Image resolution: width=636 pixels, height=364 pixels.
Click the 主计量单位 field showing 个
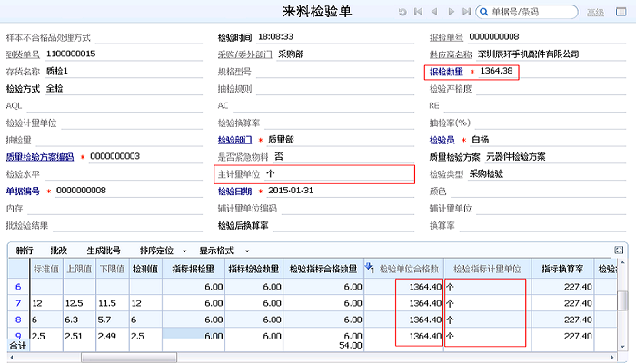click(340, 174)
